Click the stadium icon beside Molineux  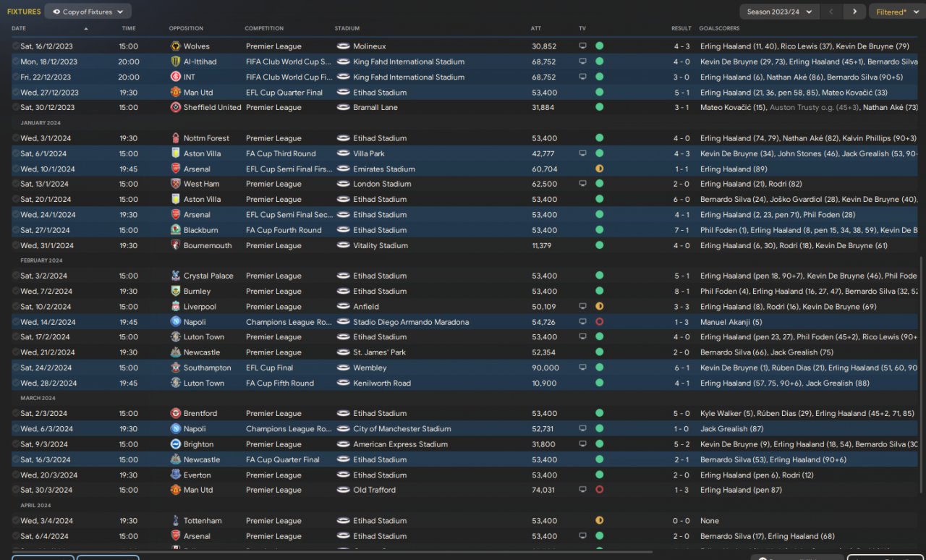click(x=343, y=46)
